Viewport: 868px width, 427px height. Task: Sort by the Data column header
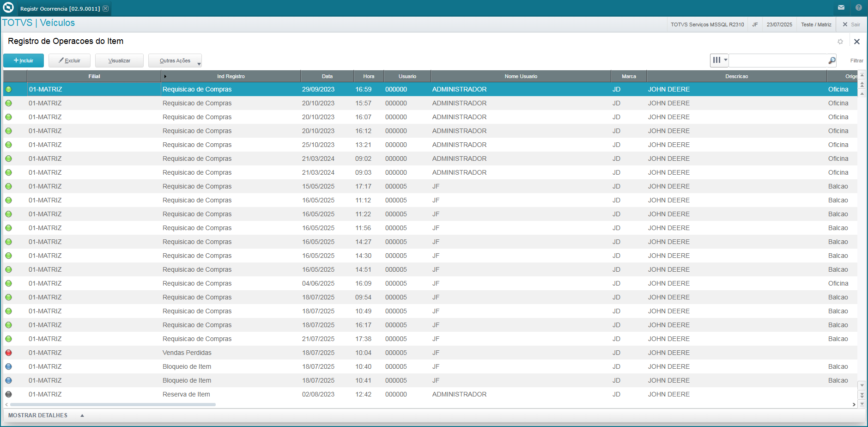click(x=327, y=76)
